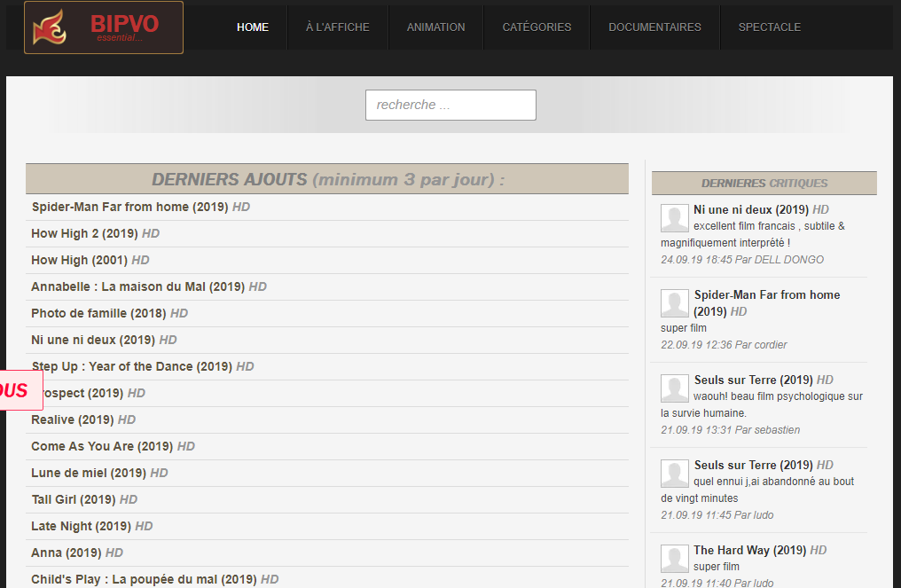Click the DERNIERS AJOUTS header

click(x=327, y=179)
